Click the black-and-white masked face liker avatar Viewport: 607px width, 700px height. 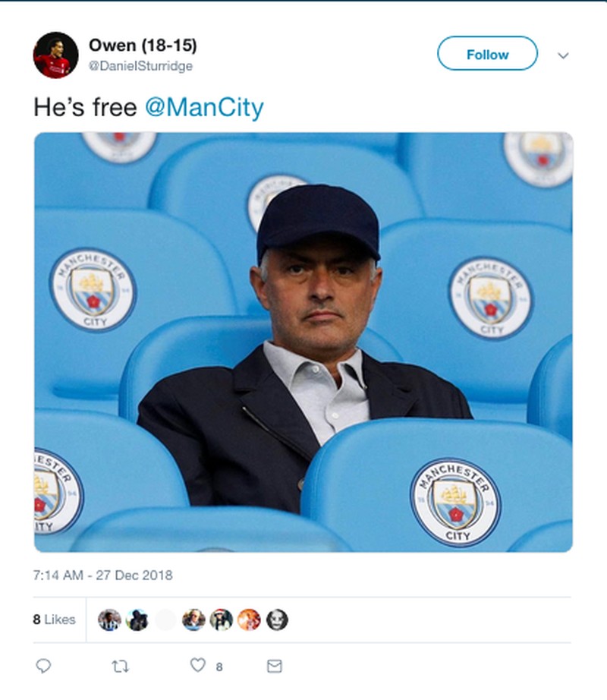pos(277,620)
